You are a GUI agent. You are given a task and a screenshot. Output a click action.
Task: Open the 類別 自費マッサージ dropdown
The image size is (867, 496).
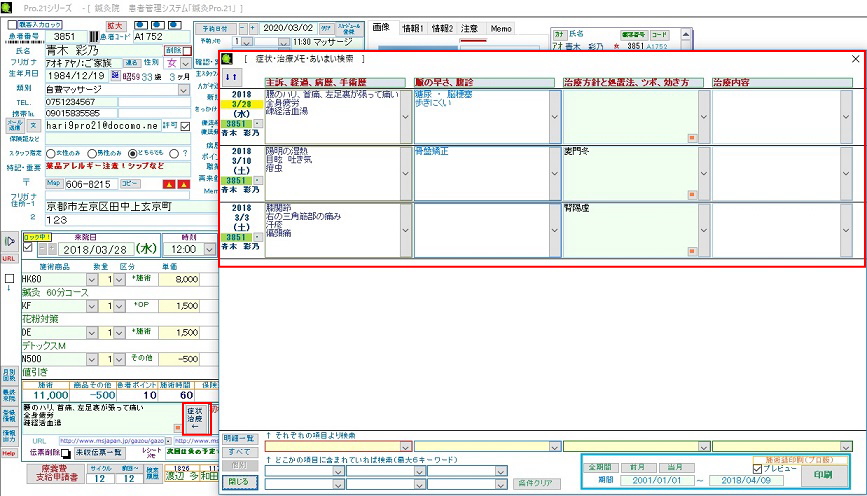click(184, 90)
